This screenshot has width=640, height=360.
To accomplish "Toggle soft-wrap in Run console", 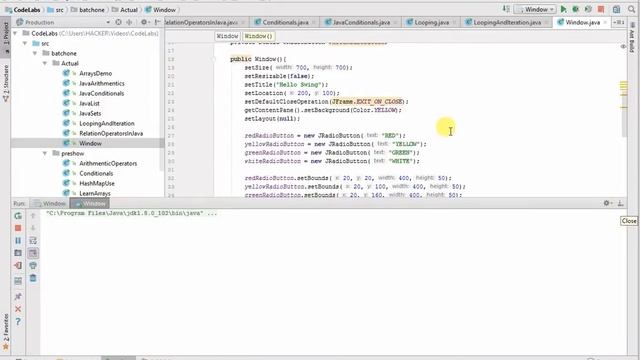I will click(x=33, y=241).
